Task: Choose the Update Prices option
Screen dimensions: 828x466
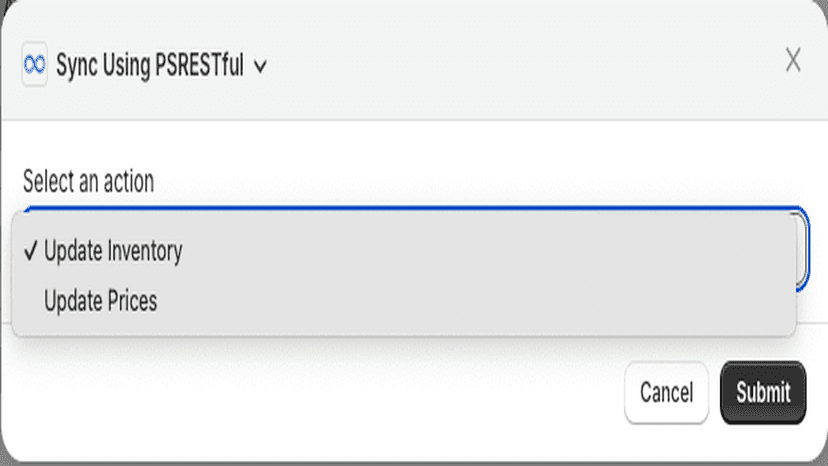Action: (x=403, y=301)
